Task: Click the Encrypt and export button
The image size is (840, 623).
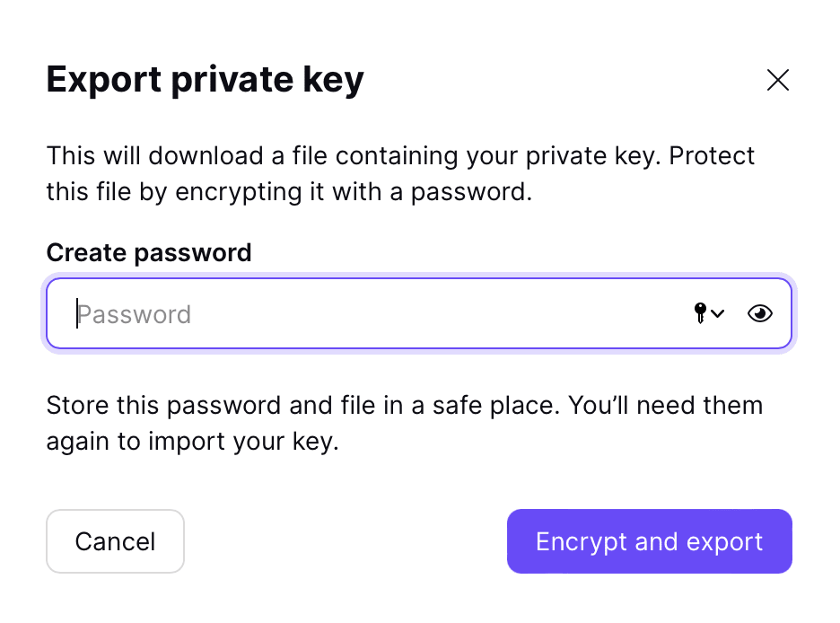Action: (x=649, y=541)
